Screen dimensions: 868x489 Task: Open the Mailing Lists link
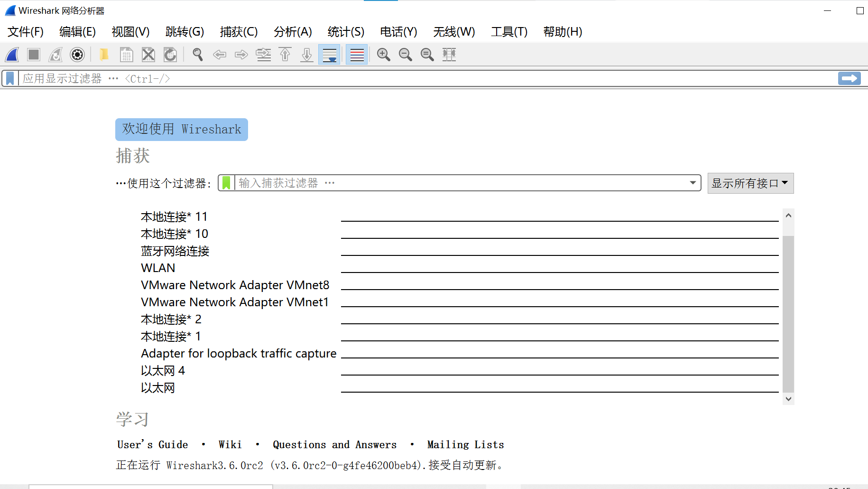[465, 445]
